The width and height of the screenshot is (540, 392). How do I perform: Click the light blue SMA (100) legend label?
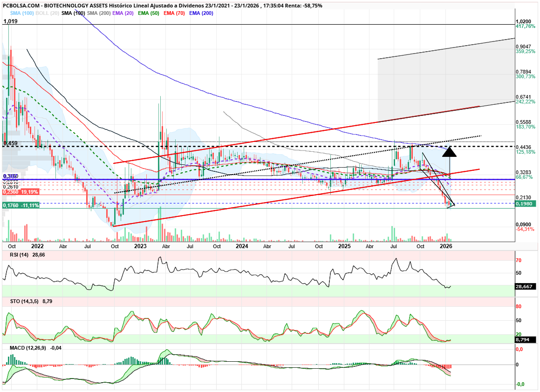click(22, 13)
